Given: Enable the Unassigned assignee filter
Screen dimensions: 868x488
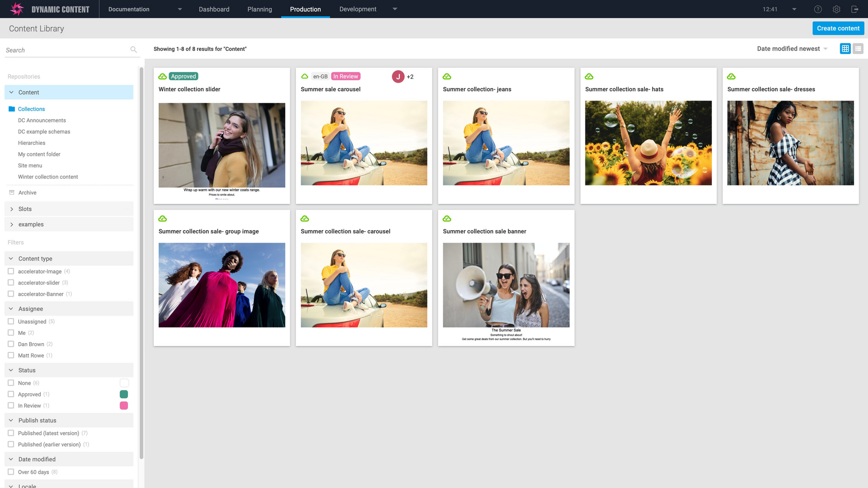Looking at the screenshot, I should [11, 321].
